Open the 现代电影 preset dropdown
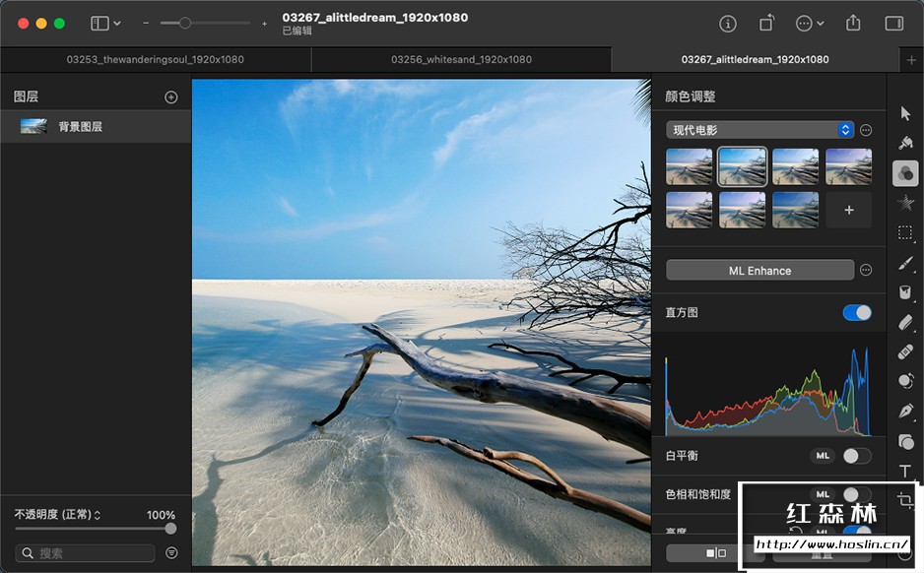Screen dimensions: 924x573 coord(757,128)
